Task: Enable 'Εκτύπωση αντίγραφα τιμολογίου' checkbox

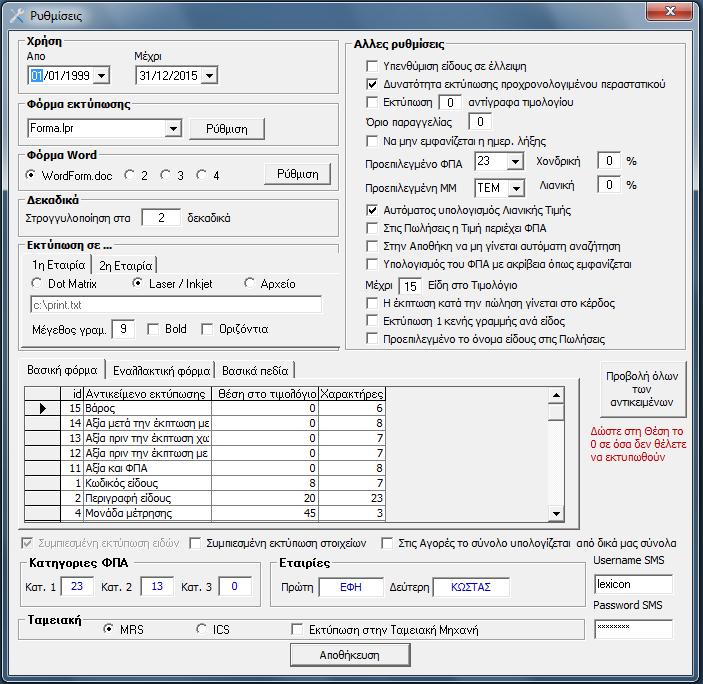Action: 372,102
